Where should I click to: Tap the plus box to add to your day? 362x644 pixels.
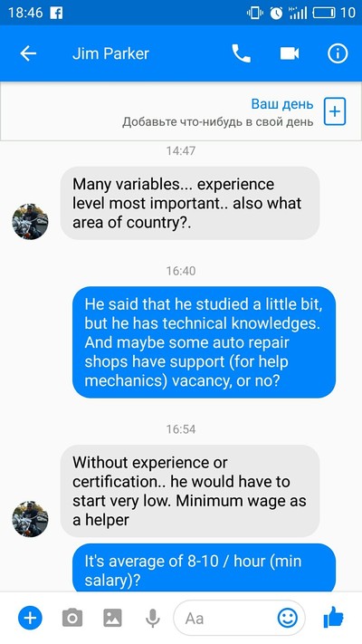(335, 111)
